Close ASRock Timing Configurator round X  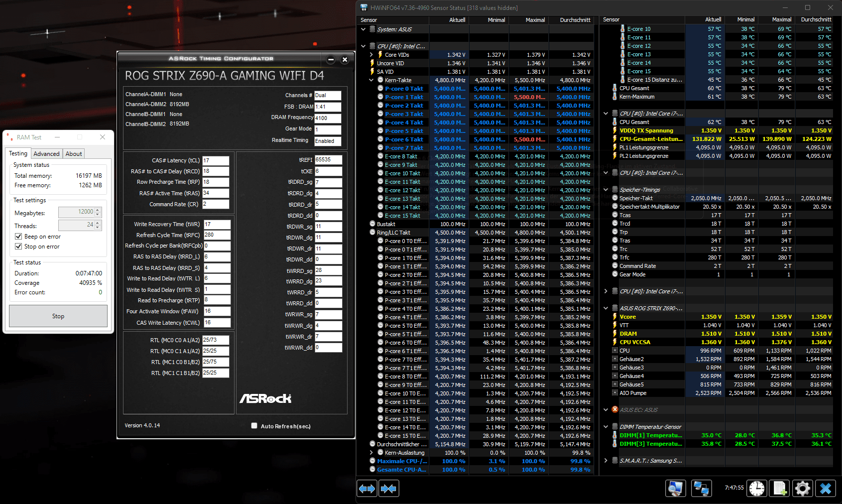(345, 60)
